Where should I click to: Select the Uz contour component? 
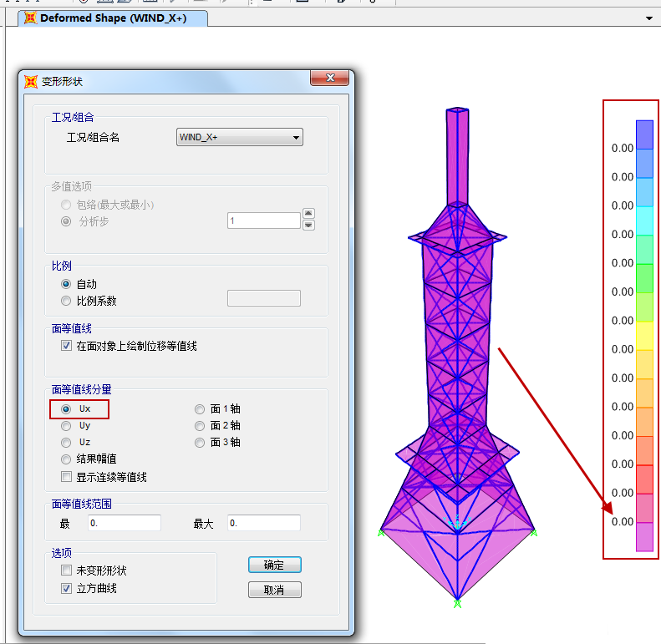coord(66,443)
